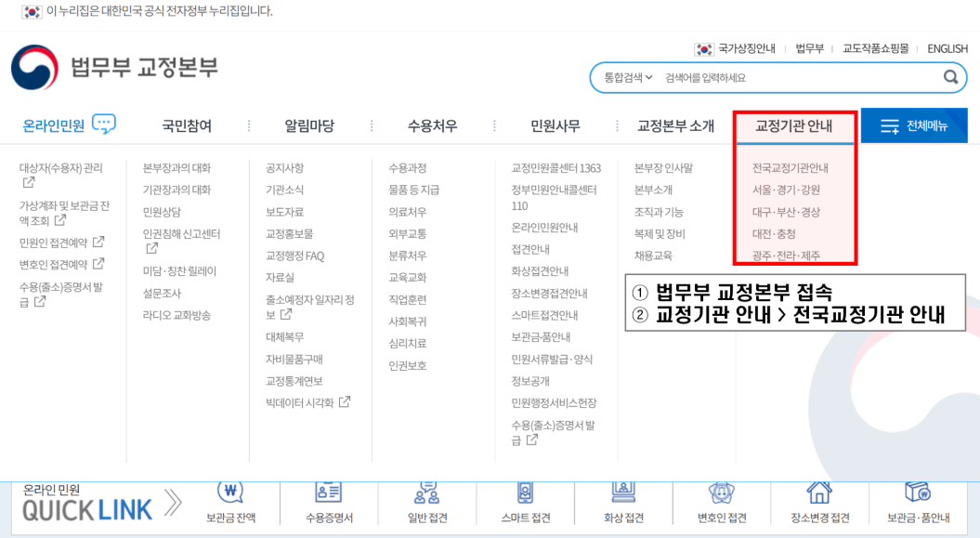Screen dimensions: 980x538
Task: Select 서울·경기·강원 submenu item
Action: point(786,190)
